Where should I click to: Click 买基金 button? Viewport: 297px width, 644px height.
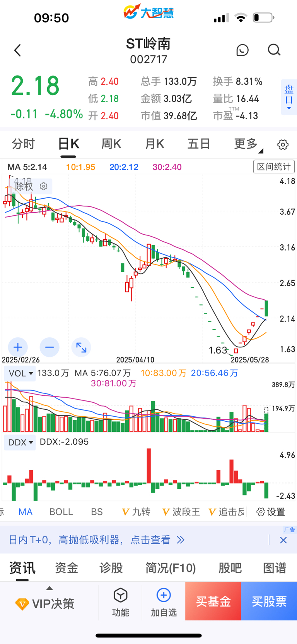[x=213, y=601]
